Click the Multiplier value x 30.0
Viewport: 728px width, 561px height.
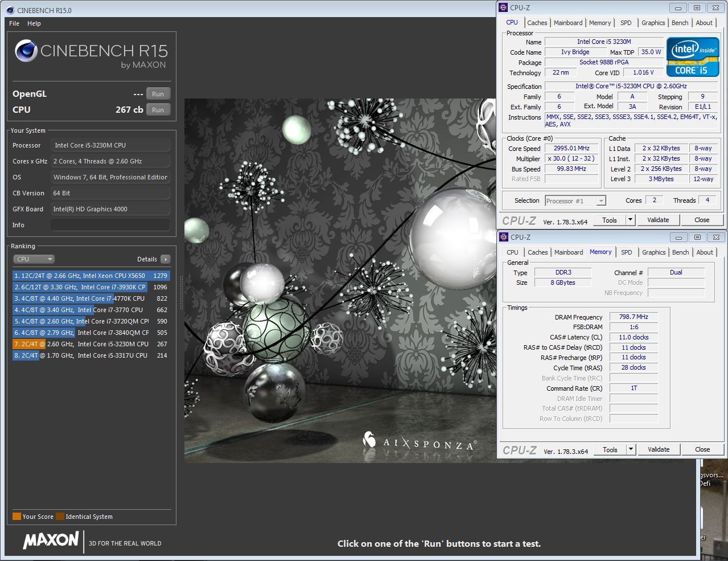pos(572,158)
